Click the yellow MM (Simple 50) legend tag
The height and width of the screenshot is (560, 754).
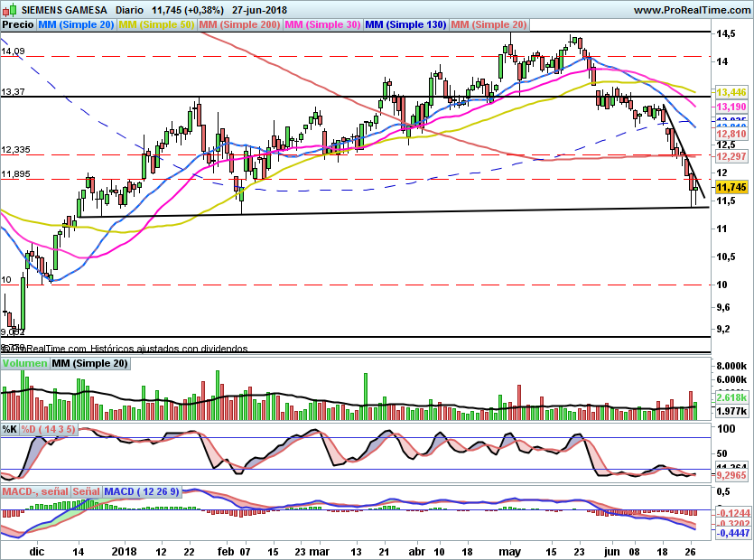(x=157, y=26)
